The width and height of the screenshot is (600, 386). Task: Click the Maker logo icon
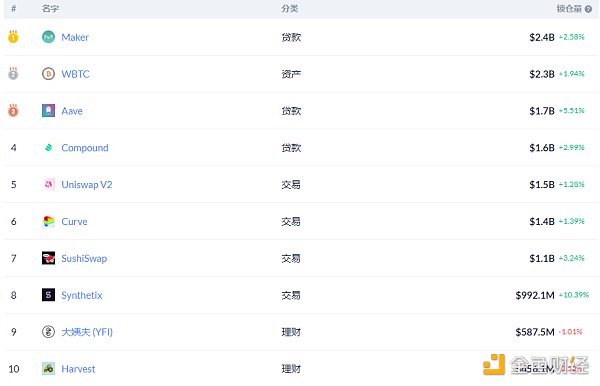pos(48,37)
